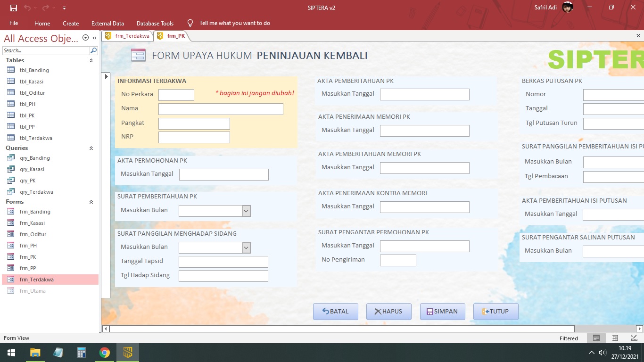644x362 pixels.
Task: Select frm_Oditur form icon
Action: (11, 234)
